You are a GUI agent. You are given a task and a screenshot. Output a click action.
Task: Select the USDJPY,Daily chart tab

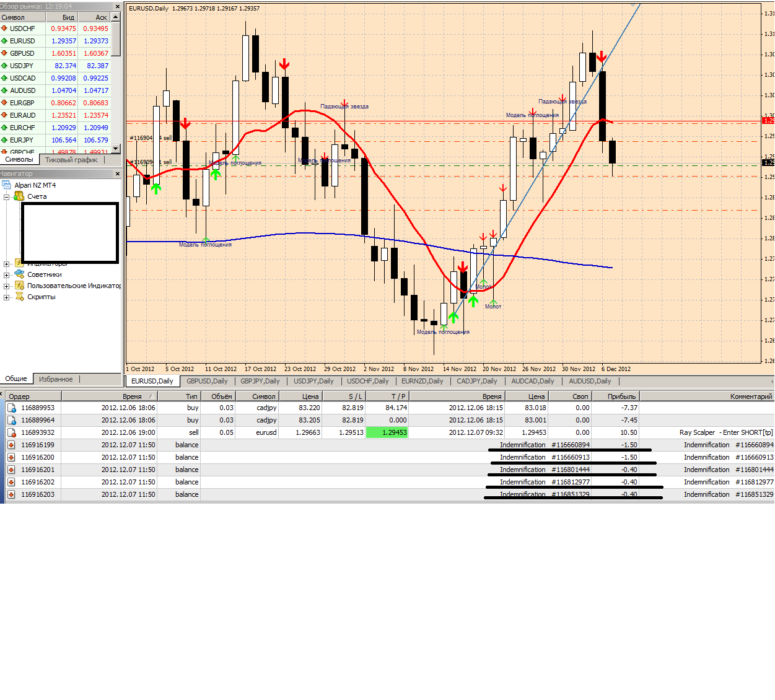[x=313, y=381]
